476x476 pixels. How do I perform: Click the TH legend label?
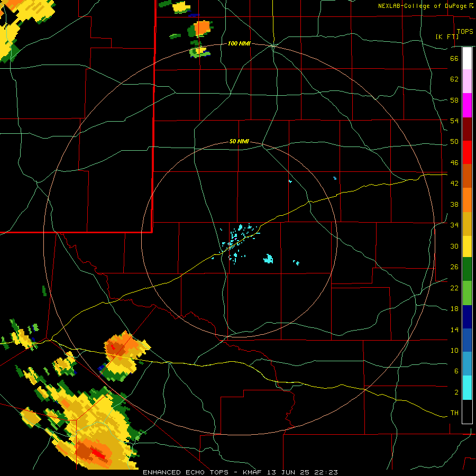coord(454,413)
